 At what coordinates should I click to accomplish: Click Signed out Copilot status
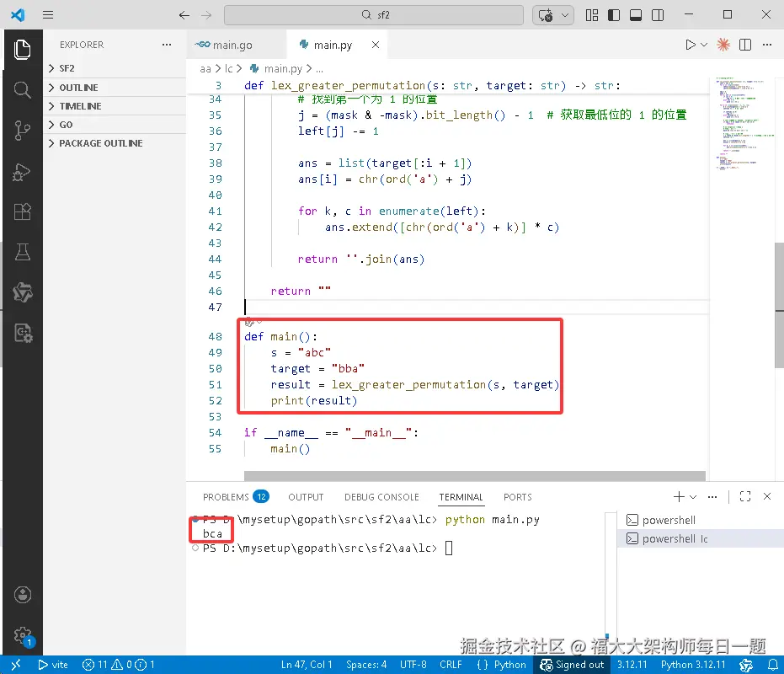(x=572, y=665)
